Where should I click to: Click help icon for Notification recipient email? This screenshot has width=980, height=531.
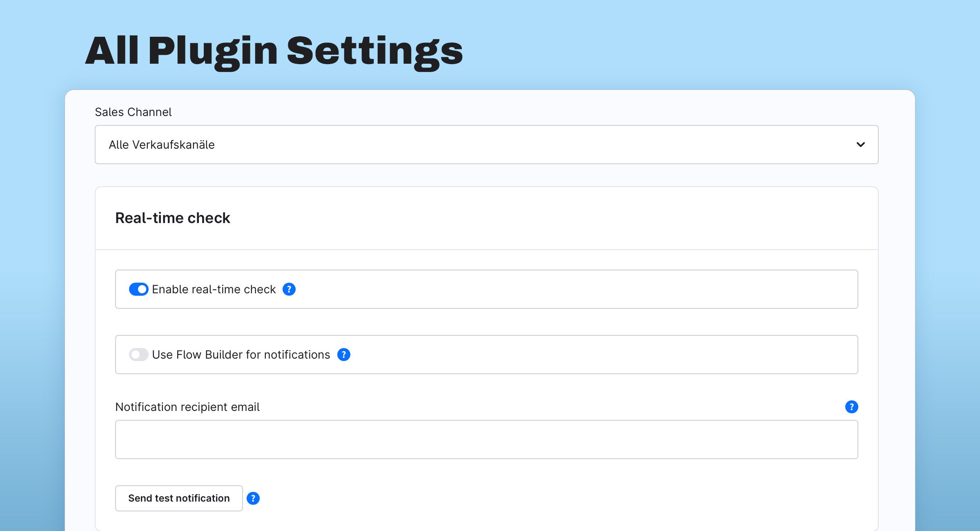point(851,407)
